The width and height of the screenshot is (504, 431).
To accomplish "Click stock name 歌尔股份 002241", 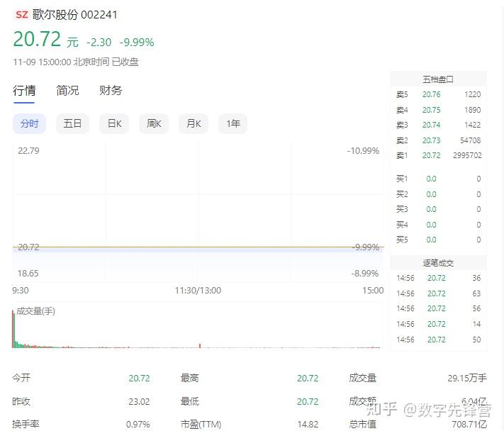I will [75, 14].
